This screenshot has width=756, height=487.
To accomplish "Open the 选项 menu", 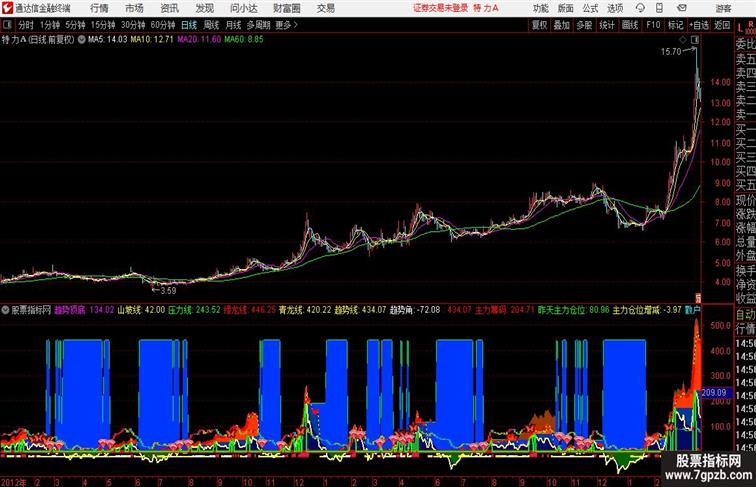I will coord(615,8).
